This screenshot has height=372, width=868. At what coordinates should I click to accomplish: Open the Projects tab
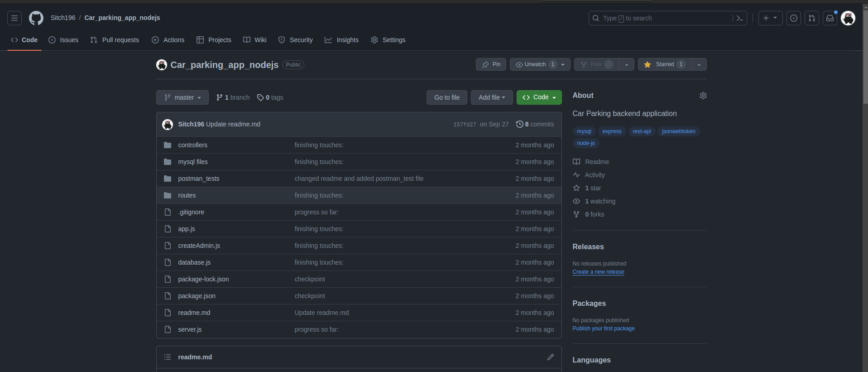(x=214, y=40)
